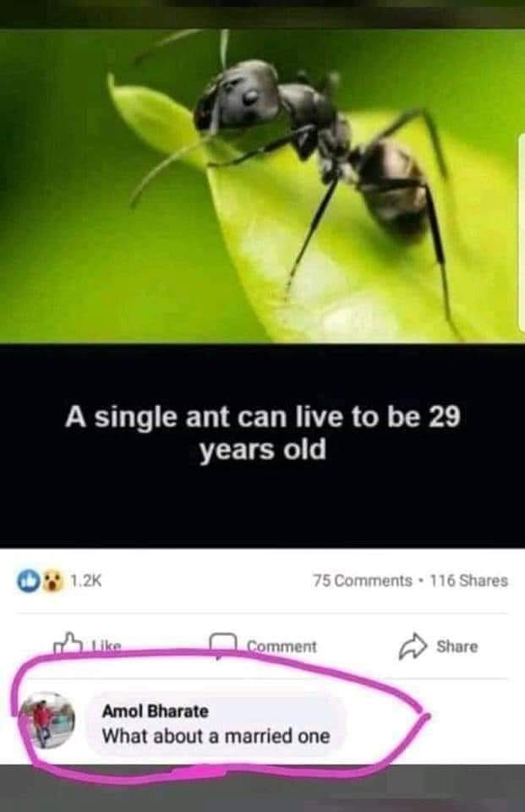Click the wow emoji reaction badge

click(51, 580)
